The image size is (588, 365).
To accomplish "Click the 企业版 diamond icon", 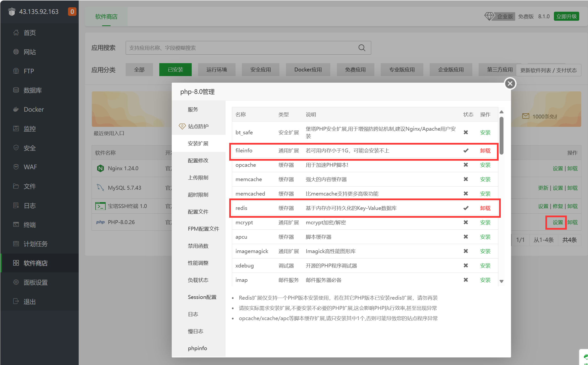I will pos(489,16).
